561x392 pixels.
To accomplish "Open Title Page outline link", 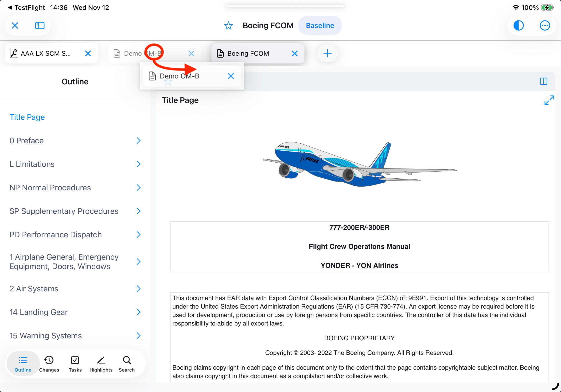I will [x=27, y=117].
